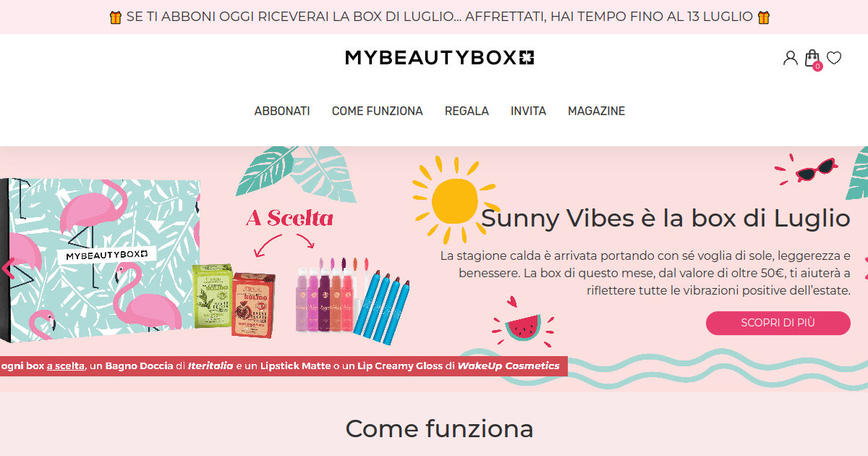Click the 'a scelta' underlined caption text
The height and width of the screenshot is (456, 868).
click(66, 366)
